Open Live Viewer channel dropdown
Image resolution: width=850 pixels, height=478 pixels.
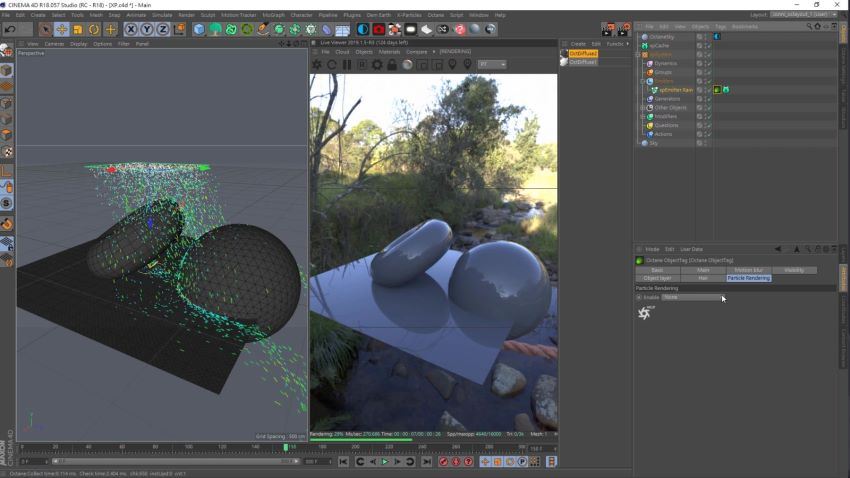click(492, 64)
